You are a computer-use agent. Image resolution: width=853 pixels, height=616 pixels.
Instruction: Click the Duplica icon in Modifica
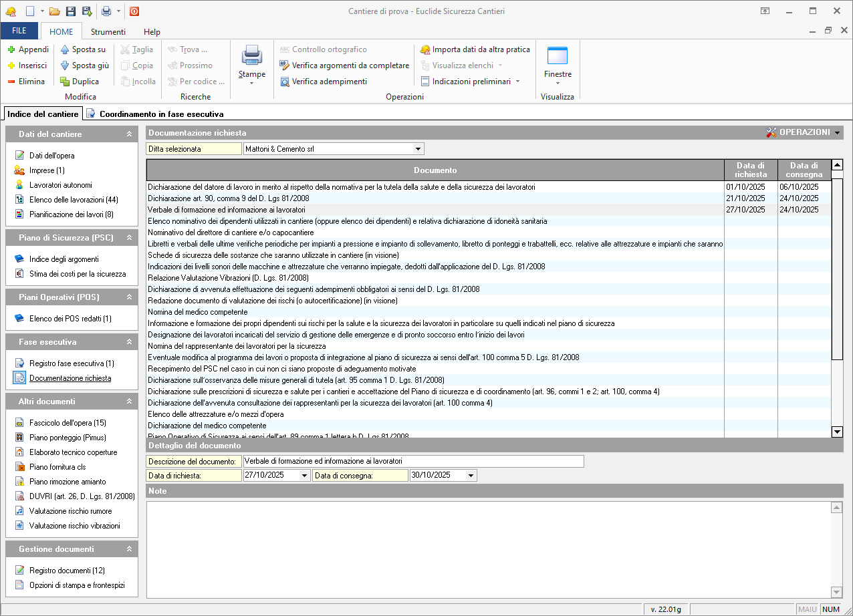click(x=65, y=82)
